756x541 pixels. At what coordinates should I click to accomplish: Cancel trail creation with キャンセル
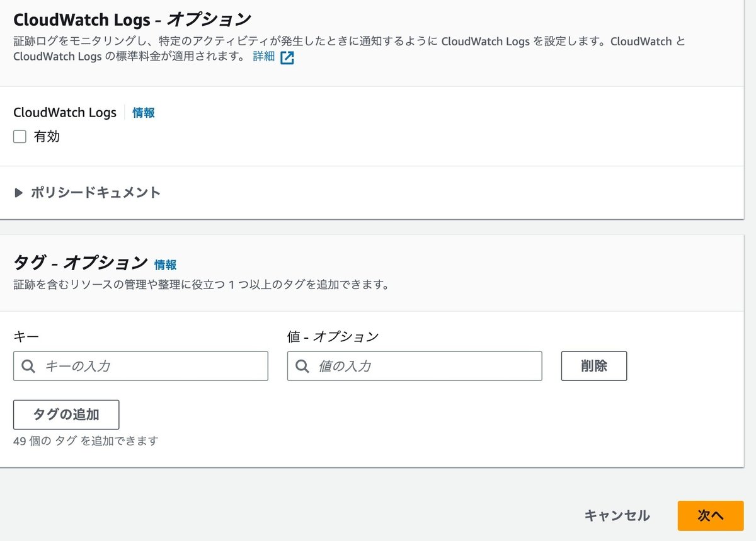[617, 516]
